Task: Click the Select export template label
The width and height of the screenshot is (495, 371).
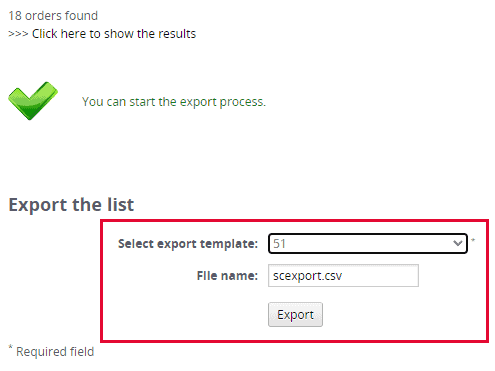Action: (x=188, y=244)
